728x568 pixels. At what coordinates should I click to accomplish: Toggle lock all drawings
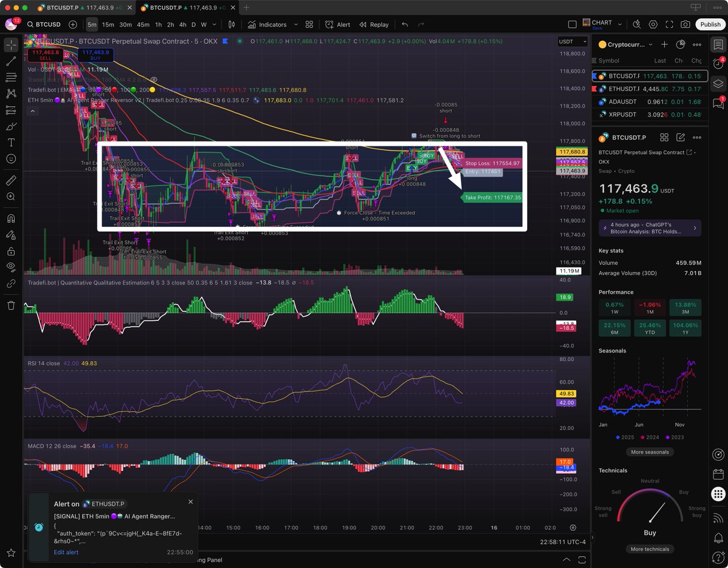[11, 251]
